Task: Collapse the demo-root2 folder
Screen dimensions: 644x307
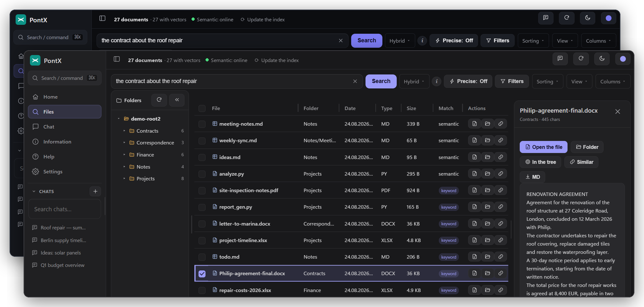Action: point(118,119)
